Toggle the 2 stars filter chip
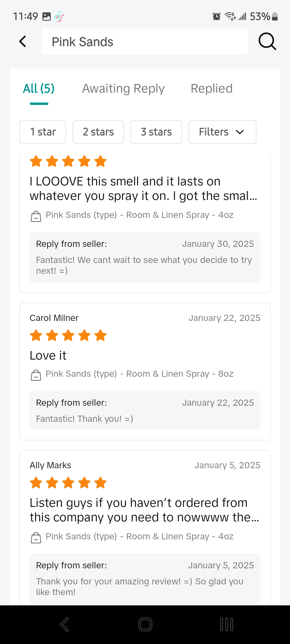 98,132
